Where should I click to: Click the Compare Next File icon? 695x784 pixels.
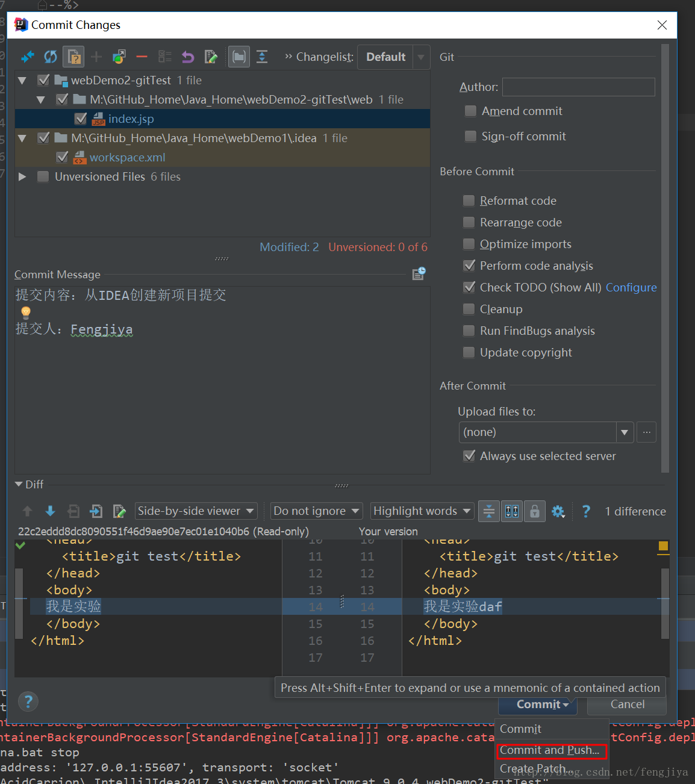coord(96,511)
